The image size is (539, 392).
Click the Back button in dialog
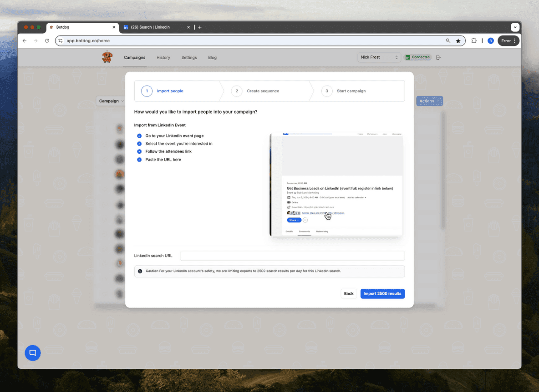(x=349, y=293)
